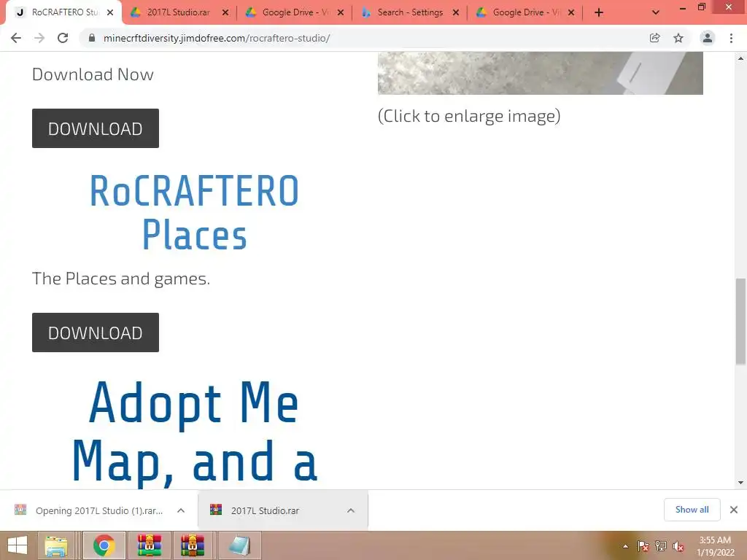Image resolution: width=747 pixels, height=560 pixels.
Task: Click the Chrome taskbar icon
Action: 104,545
